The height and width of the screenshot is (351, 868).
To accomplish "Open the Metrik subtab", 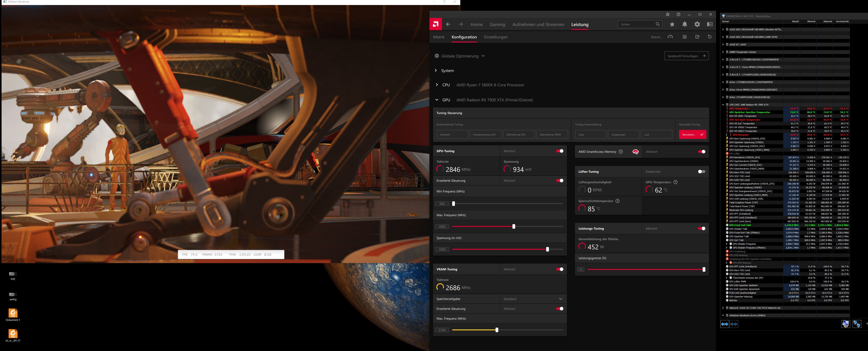I will 439,37.
